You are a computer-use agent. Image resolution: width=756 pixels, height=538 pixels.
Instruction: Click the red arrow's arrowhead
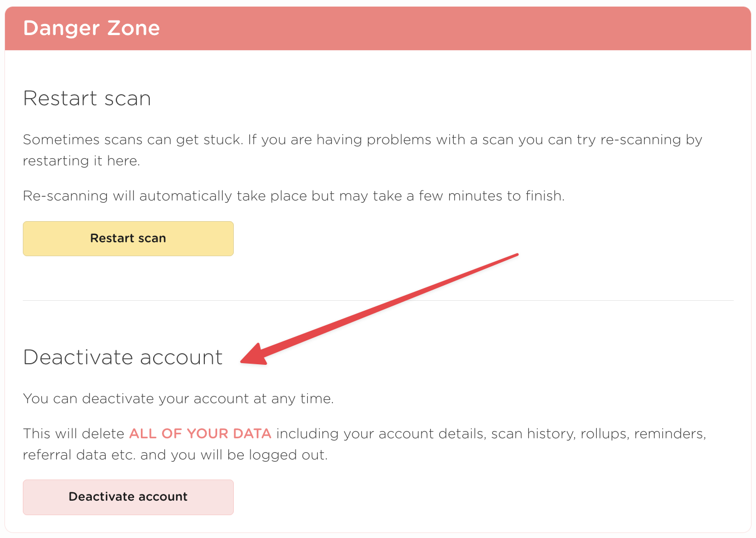tap(253, 356)
